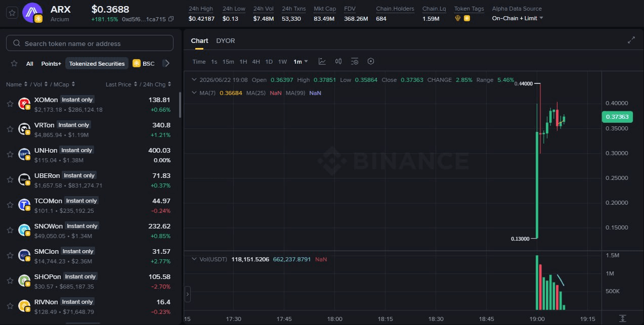Favorite the SMCIon row star
This screenshot has width=644, height=325.
click(10, 255)
